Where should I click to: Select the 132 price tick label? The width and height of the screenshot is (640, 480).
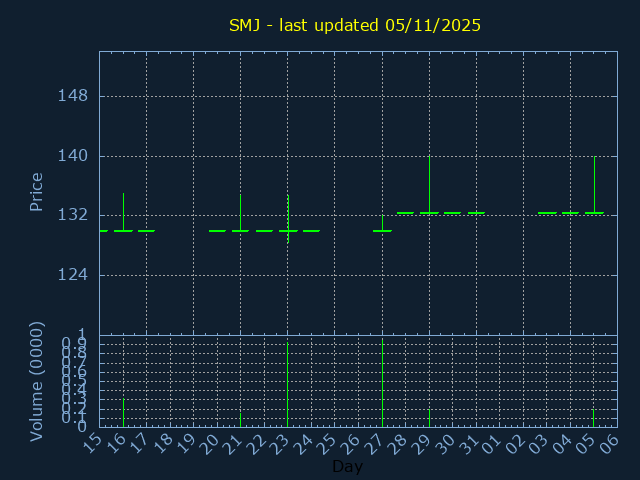coord(73,215)
